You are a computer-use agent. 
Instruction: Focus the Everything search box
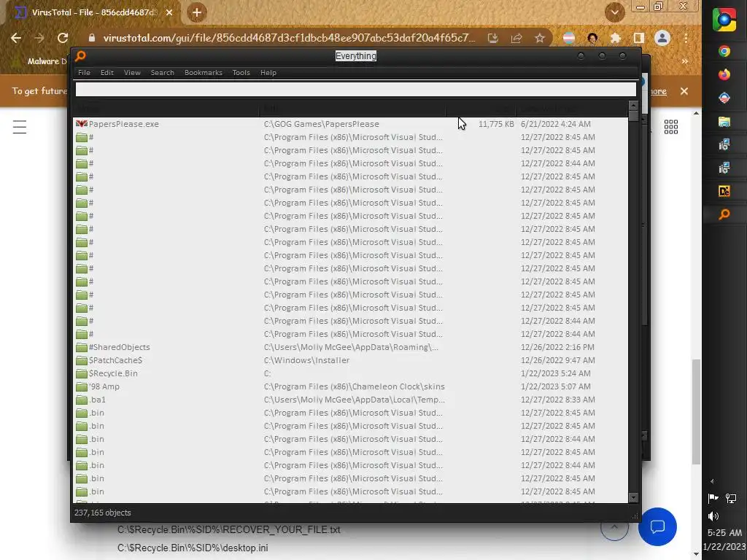[x=355, y=89]
